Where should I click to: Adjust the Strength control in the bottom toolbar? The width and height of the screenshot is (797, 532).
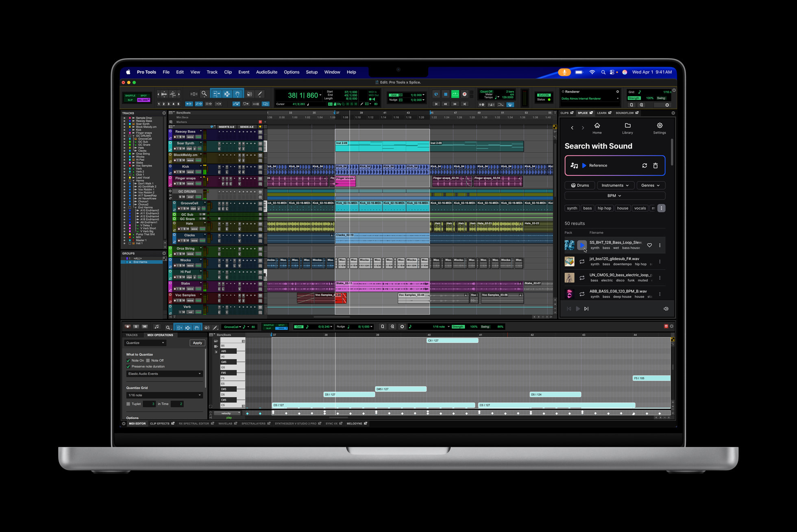click(458, 327)
